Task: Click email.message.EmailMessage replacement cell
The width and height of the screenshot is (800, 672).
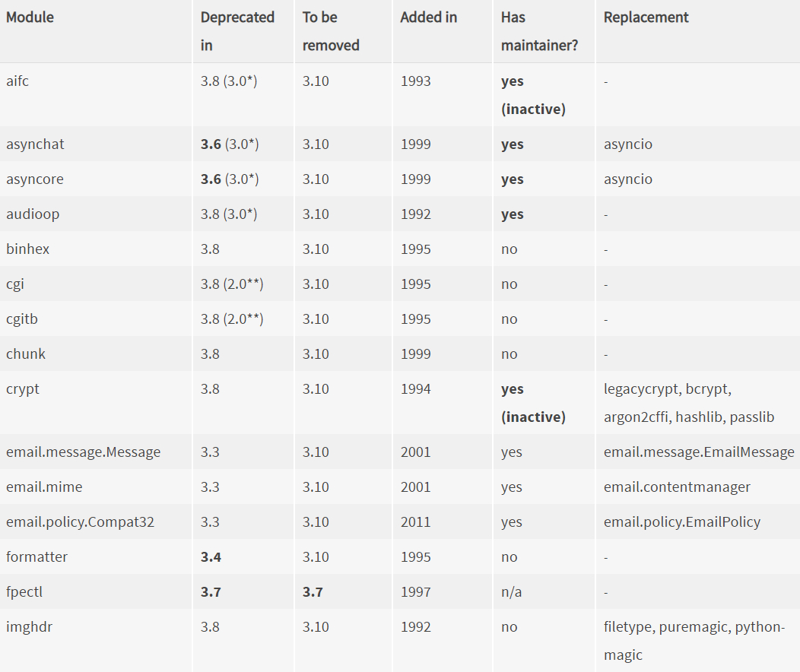Action: 699,452
